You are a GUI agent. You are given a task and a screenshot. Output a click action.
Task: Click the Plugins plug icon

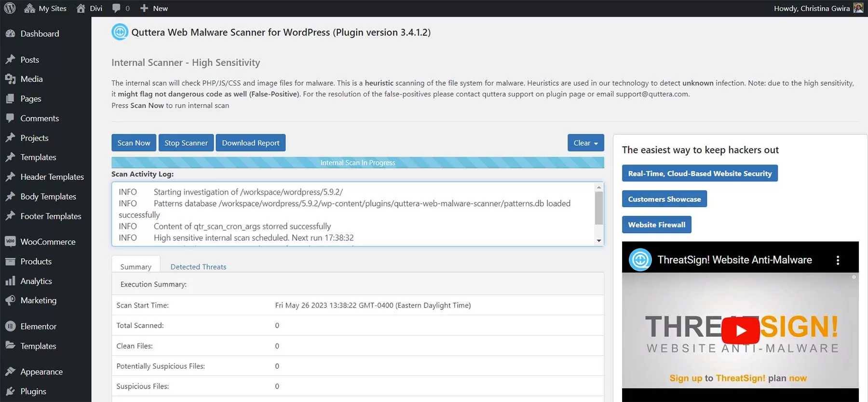click(x=10, y=391)
